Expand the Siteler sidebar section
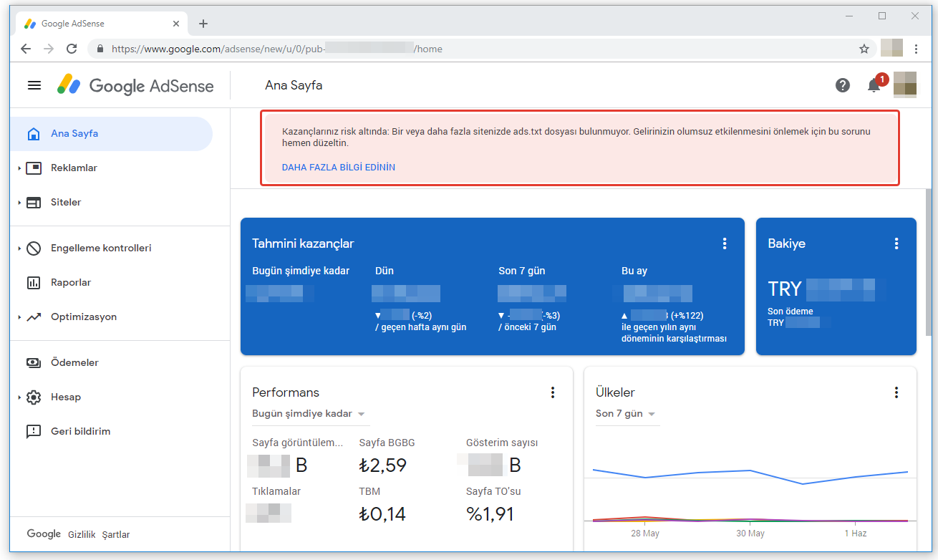Viewport: 938px width, 560px height. pos(19,203)
